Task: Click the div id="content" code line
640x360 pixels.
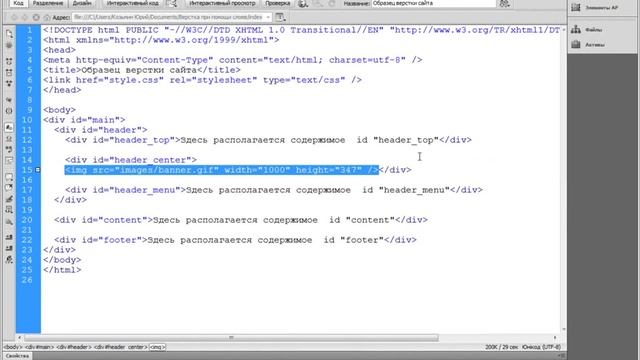Action: [241, 220]
